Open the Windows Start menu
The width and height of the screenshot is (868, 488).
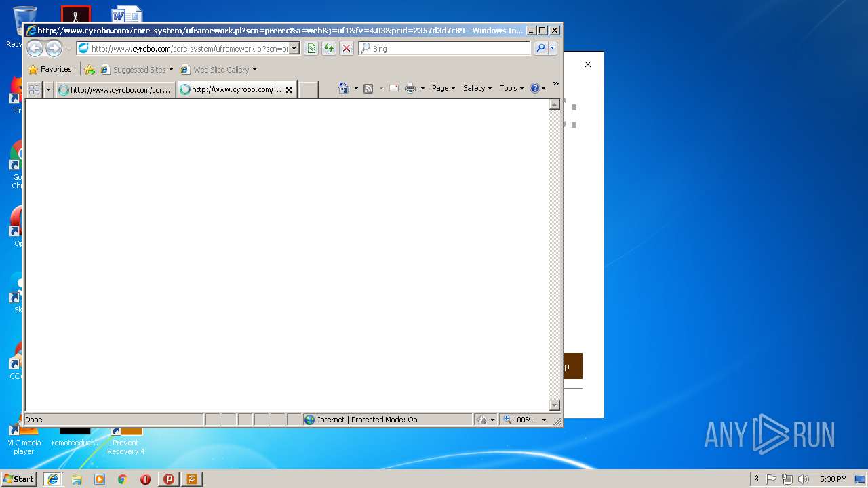tap(19, 479)
